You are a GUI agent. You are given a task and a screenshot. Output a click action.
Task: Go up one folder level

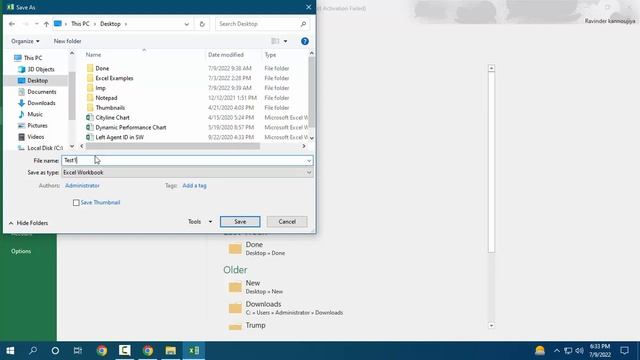click(46, 24)
